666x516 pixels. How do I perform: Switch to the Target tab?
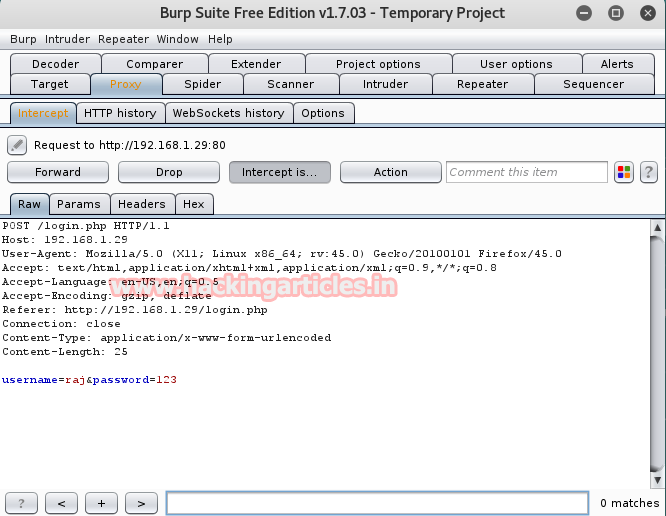(50, 84)
